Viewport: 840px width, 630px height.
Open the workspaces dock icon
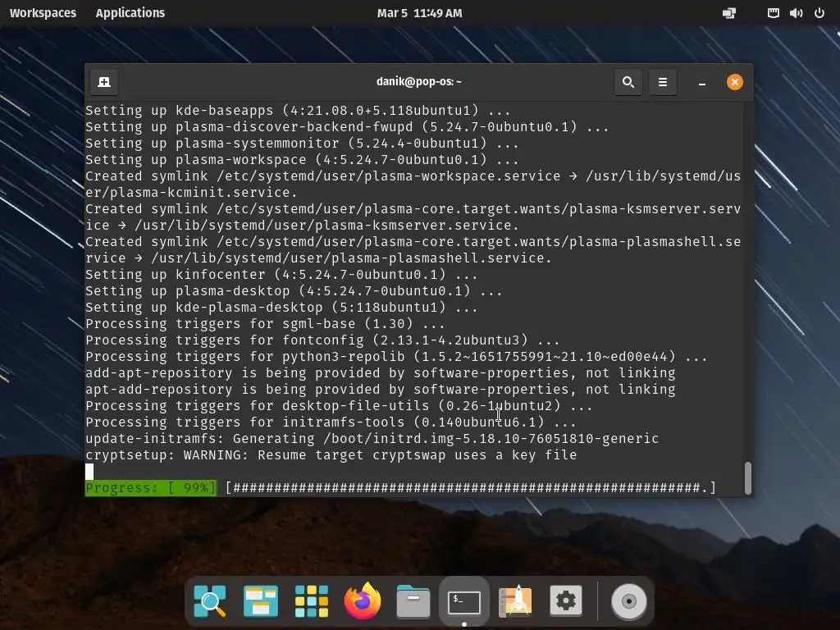tap(260, 601)
